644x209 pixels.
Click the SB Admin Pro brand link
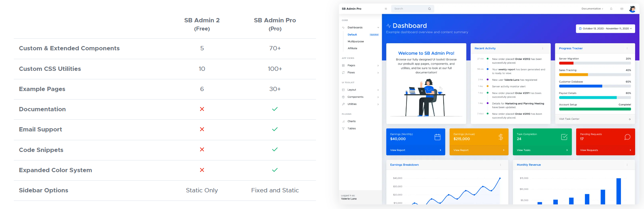click(x=351, y=9)
